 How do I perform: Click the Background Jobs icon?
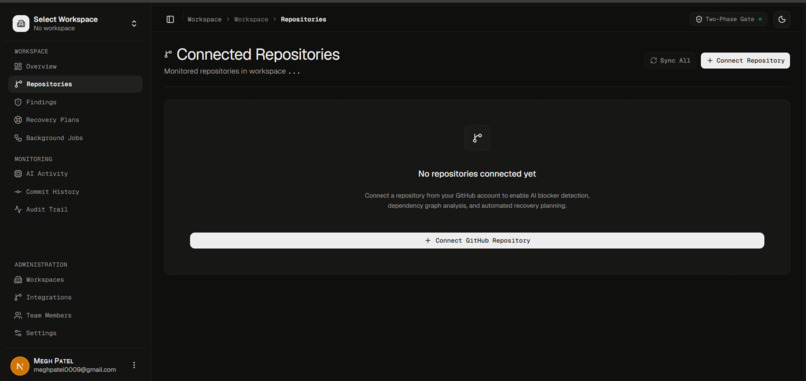[x=18, y=138]
